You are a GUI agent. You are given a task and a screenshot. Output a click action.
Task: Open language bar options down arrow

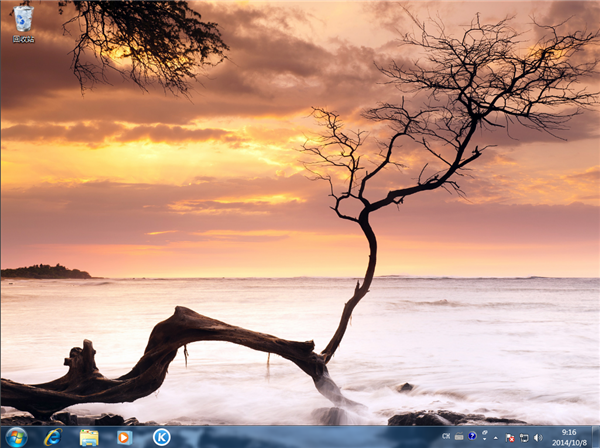[484, 441]
